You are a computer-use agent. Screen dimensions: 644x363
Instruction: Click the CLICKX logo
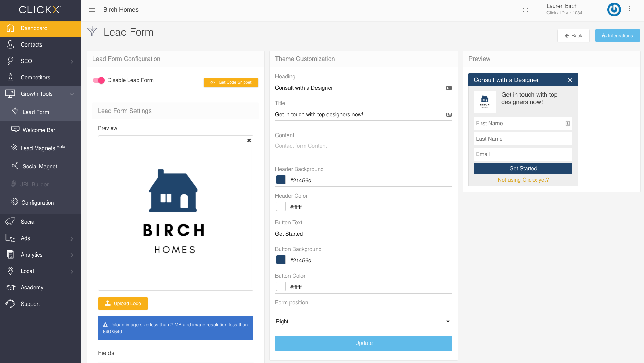tap(40, 10)
